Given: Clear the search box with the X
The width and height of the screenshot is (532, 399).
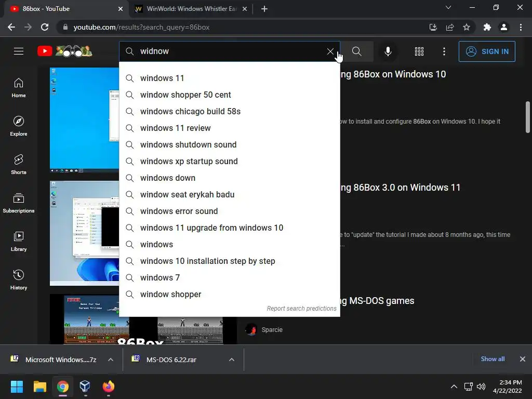Looking at the screenshot, I should pyautogui.click(x=330, y=51).
